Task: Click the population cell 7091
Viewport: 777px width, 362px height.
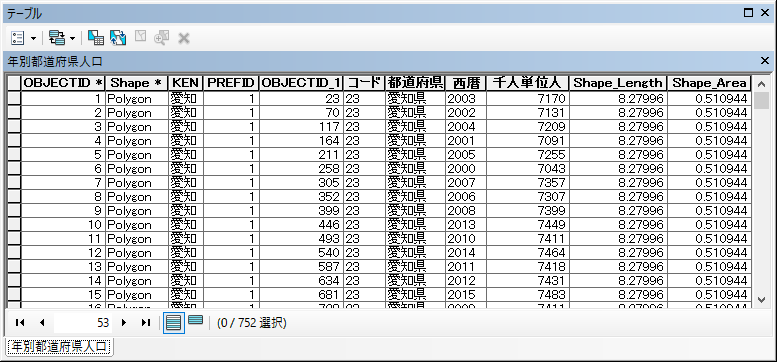Action: (x=527, y=141)
